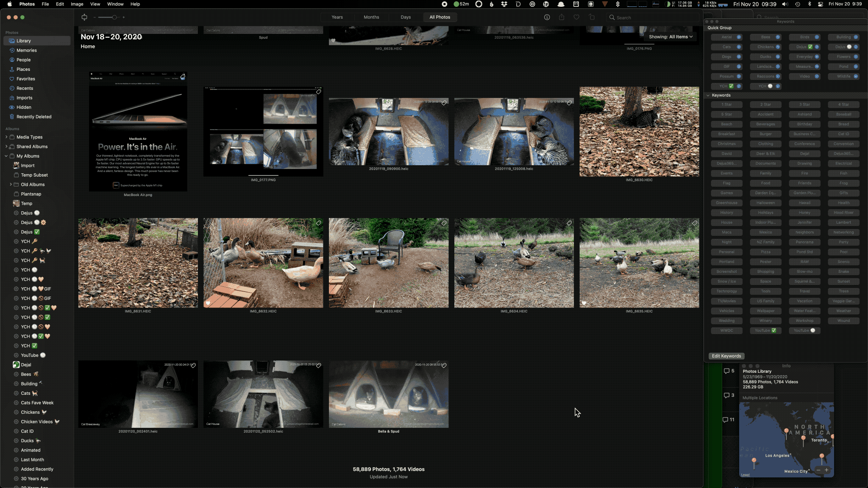Click the Dropbox menu bar icon
Screen dimensions: 868x488
[x=504, y=4]
